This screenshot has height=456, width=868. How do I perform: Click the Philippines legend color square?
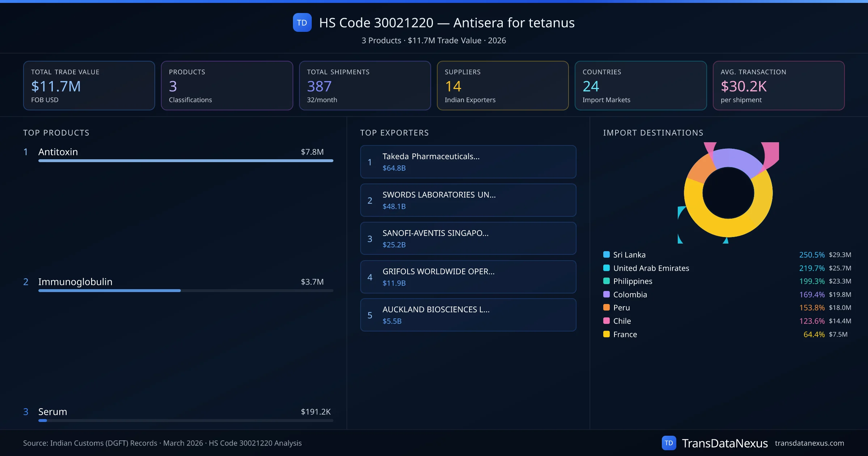pyautogui.click(x=607, y=281)
